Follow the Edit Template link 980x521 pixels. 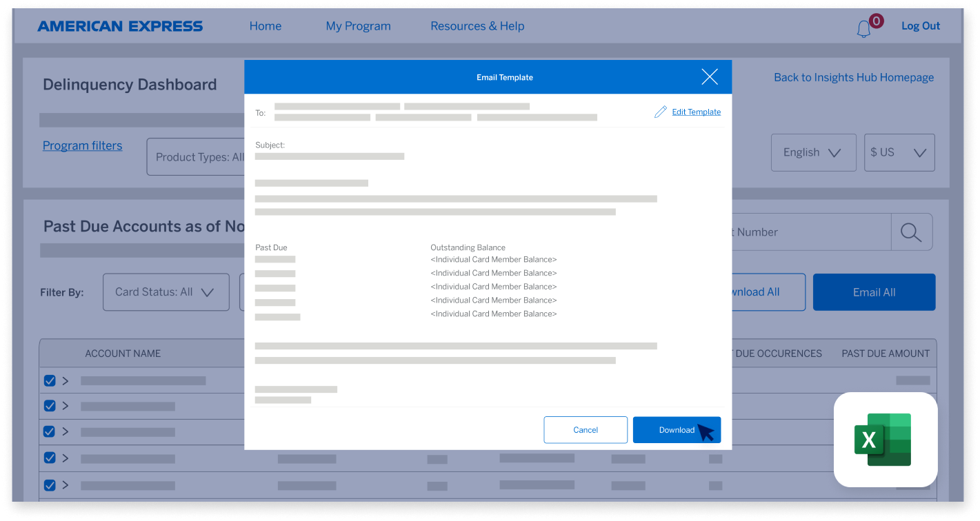tap(696, 112)
